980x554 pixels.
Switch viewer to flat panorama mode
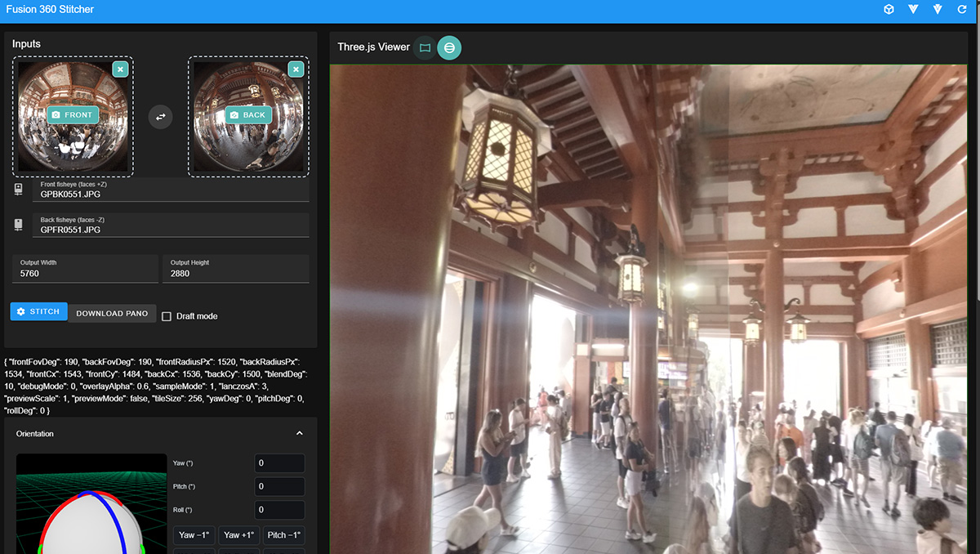pyautogui.click(x=425, y=48)
